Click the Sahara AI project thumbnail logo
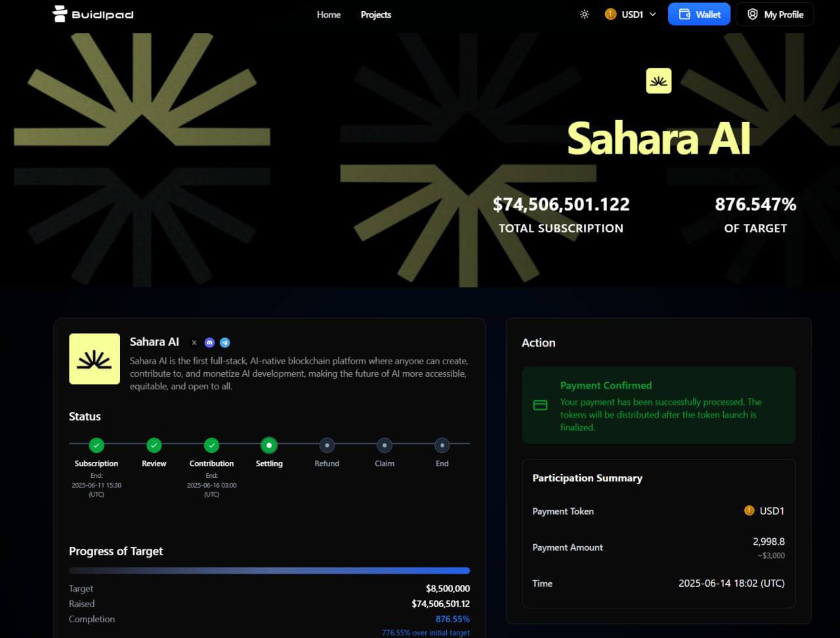Viewport: 840px width, 638px height. click(x=94, y=359)
